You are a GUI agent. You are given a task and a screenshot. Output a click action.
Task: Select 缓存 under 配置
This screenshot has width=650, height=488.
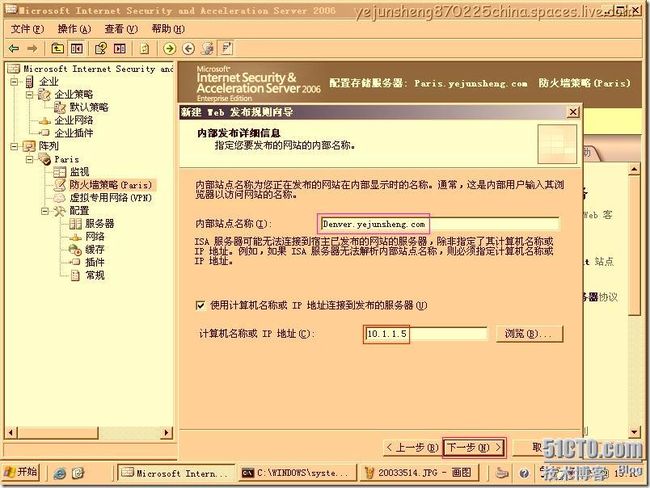(x=95, y=250)
